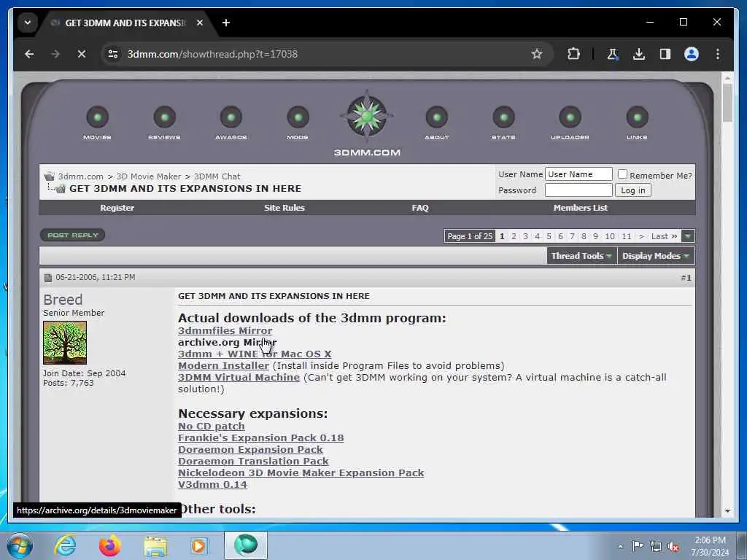Open the Reviews nav button

[x=164, y=122]
